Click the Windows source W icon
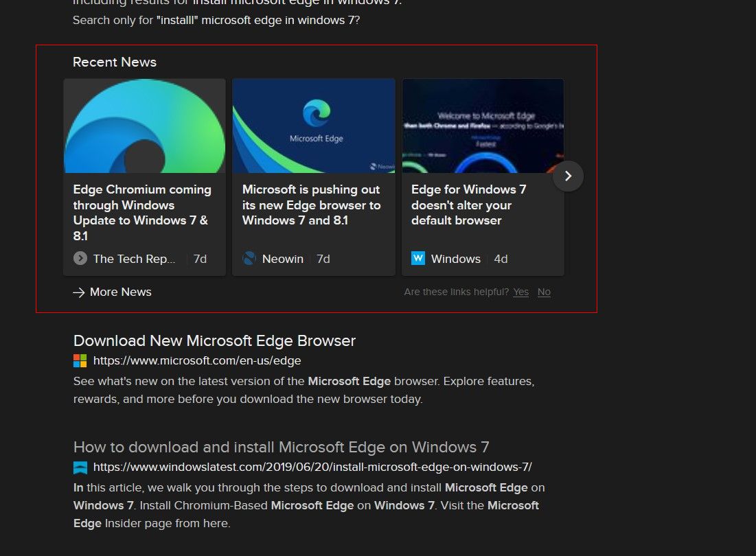 pyautogui.click(x=418, y=258)
